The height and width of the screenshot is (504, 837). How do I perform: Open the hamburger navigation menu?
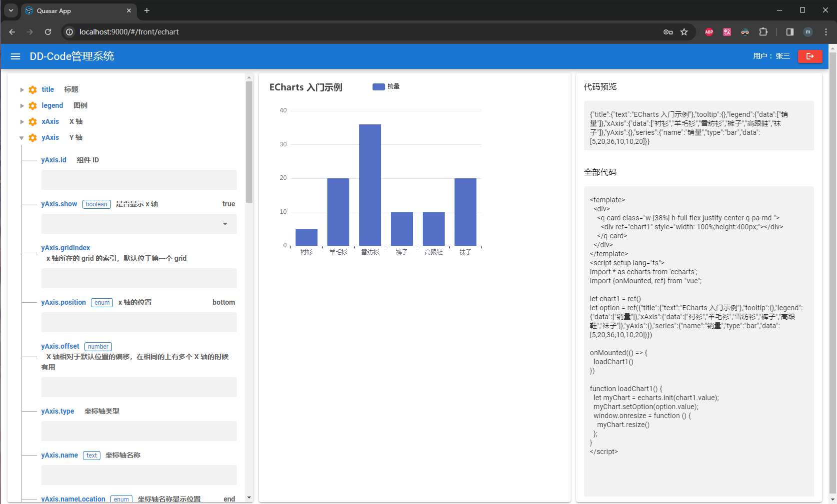(15, 56)
